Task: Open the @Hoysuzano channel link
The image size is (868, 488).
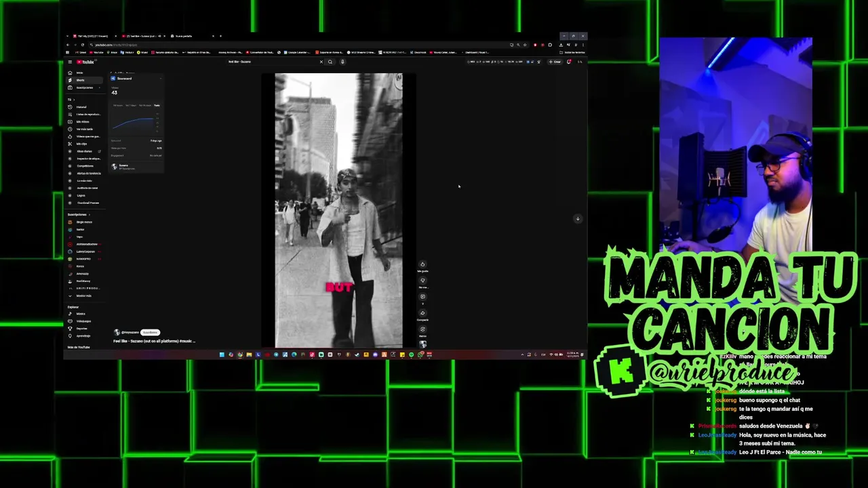Action: click(x=130, y=332)
